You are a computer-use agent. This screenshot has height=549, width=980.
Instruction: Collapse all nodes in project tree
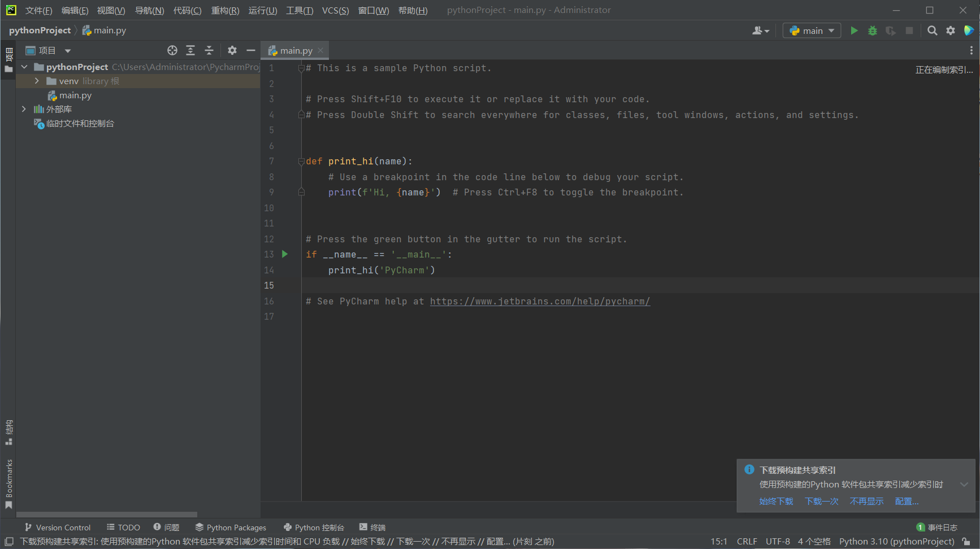click(x=209, y=50)
